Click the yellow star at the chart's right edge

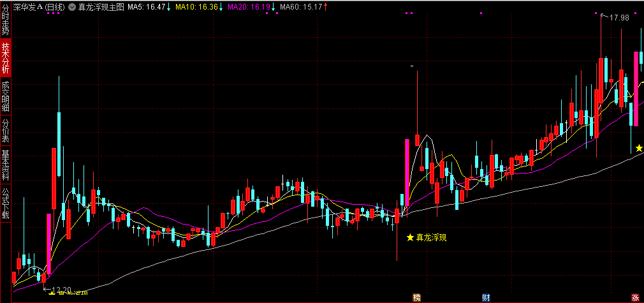coord(639,148)
